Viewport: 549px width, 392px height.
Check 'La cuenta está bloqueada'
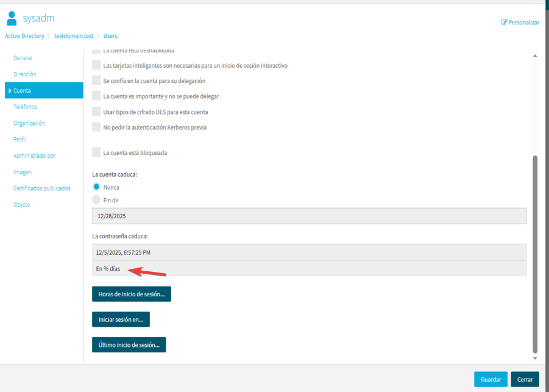(96, 152)
